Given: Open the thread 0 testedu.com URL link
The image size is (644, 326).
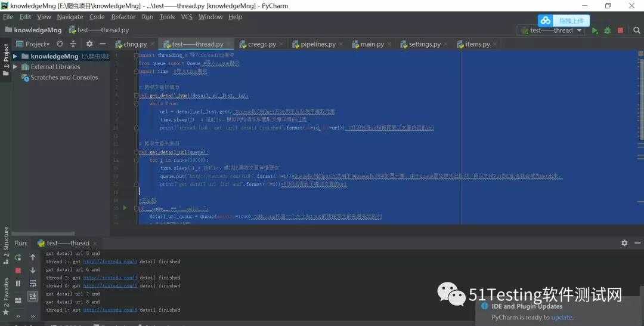Looking at the screenshot, I should 110,286.
